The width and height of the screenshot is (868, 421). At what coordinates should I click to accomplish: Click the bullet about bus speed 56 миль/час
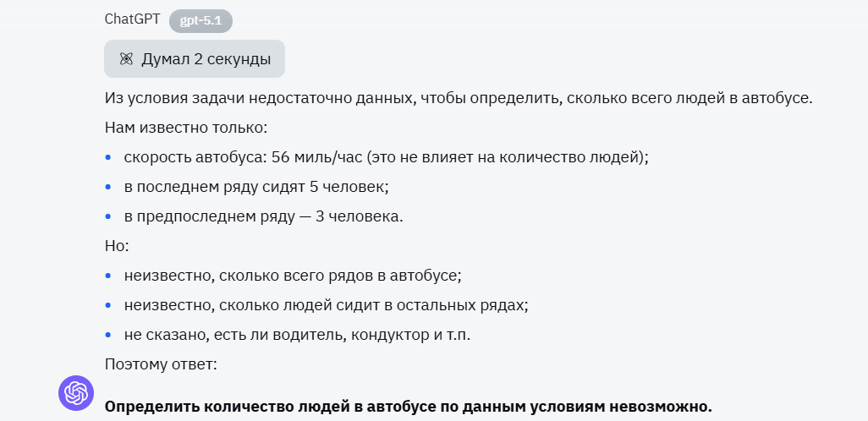click(386, 157)
